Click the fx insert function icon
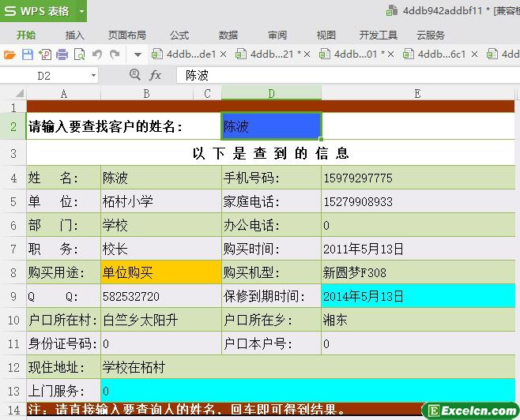This screenshot has width=520, height=420. tap(156, 75)
